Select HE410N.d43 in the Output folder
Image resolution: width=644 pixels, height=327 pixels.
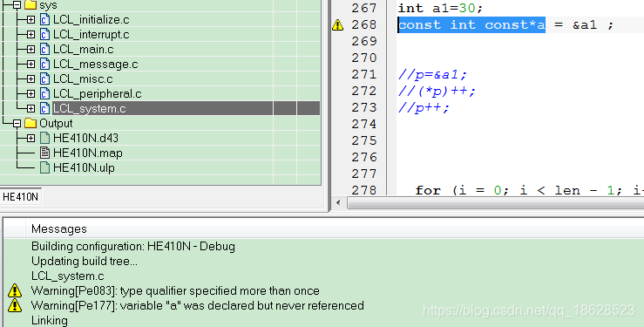(x=86, y=138)
